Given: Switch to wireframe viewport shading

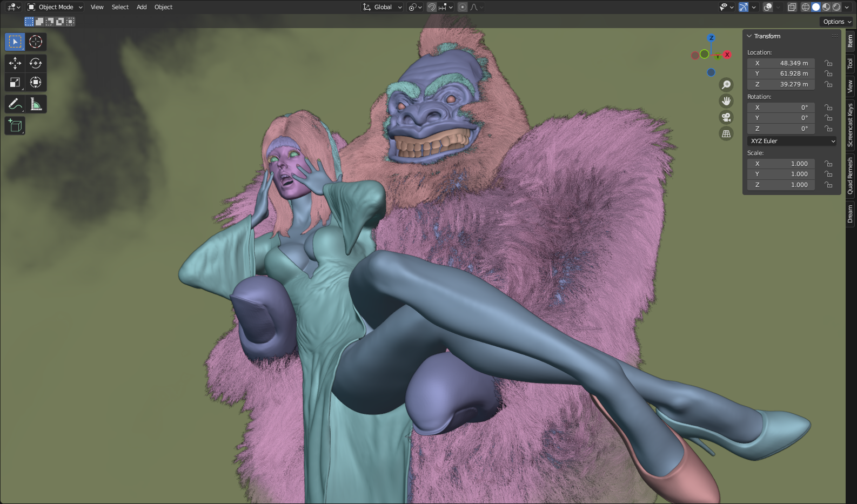Looking at the screenshot, I should [805, 7].
